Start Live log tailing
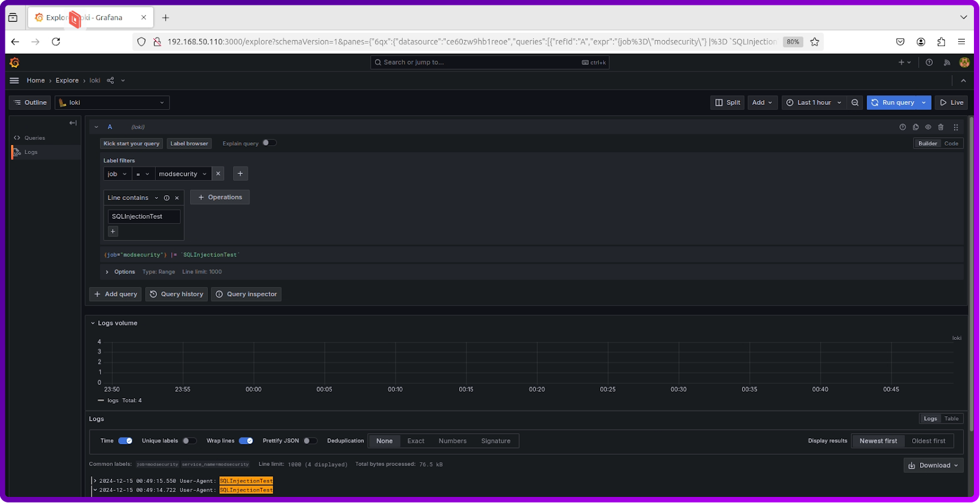The height and width of the screenshot is (503, 980). [951, 103]
